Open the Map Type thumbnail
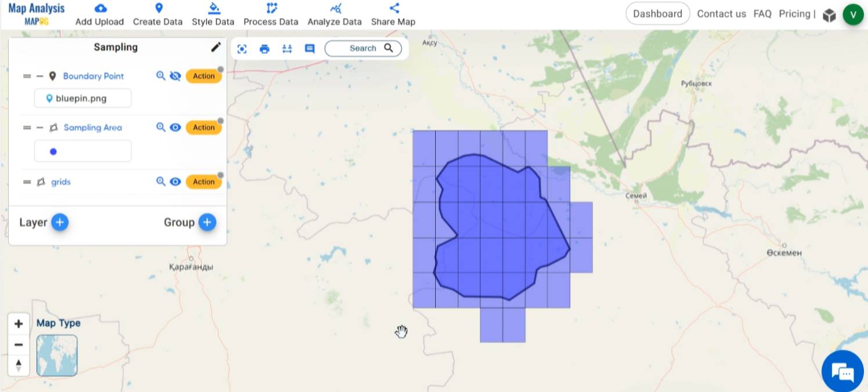 click(57, 355)
